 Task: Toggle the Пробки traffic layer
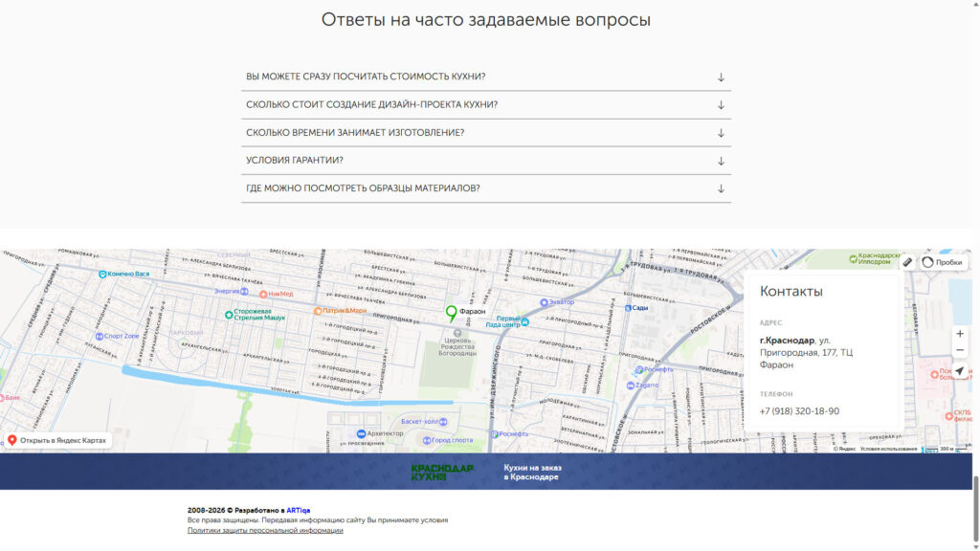coord(943,262)
